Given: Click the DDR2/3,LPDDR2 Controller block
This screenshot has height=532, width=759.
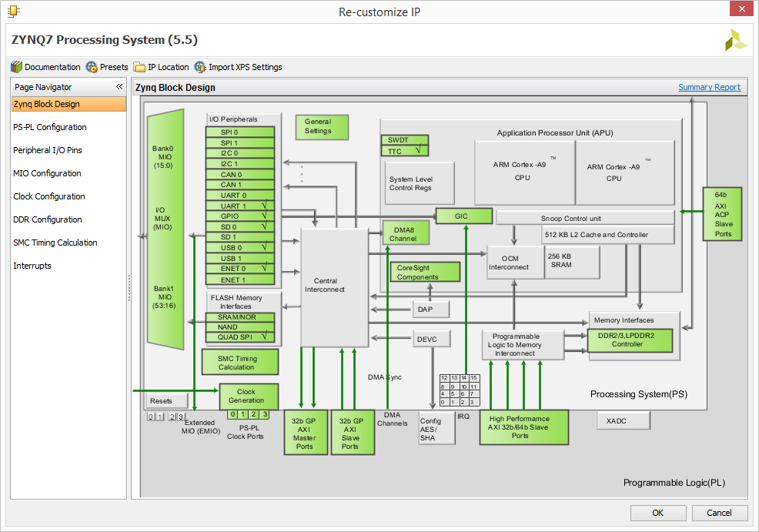Looking at the screenshot, I should (630, 340).
